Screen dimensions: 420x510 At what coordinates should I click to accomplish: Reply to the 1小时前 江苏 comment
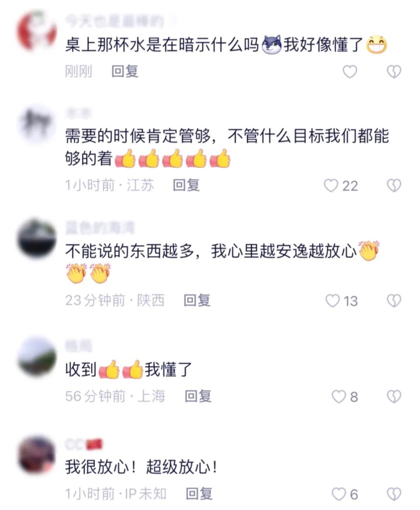pos(186,185)
